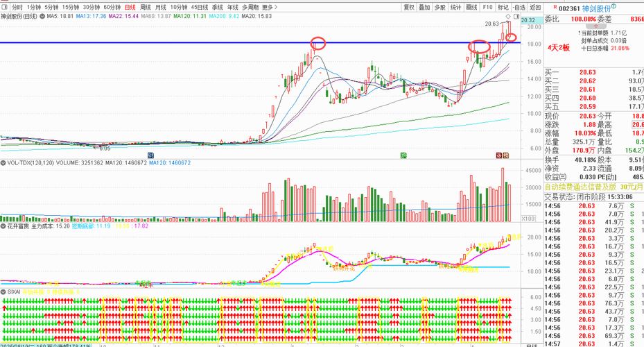The height and width of the screenshot is (347, 644).
Task: Click the 复权 adjustment button
Action: coord(409,8)
